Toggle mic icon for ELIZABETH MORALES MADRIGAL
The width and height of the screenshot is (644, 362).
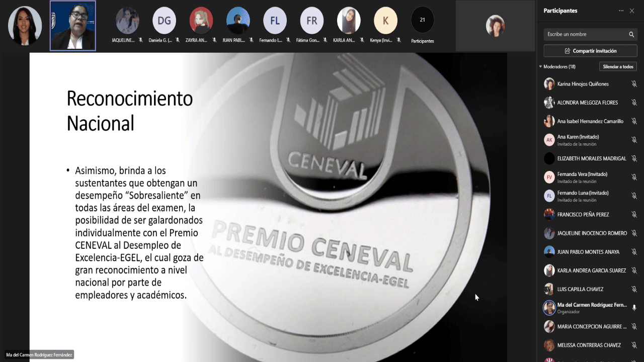point(634,158)
